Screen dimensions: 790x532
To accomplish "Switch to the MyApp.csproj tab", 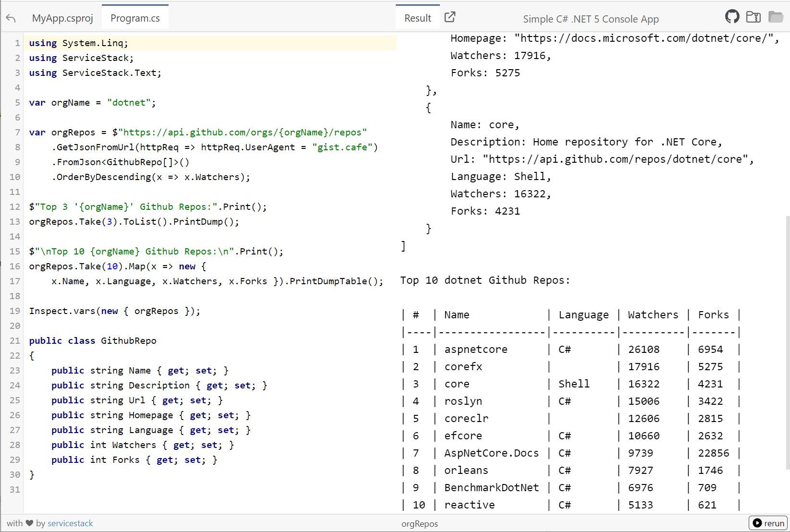I will coord(62,18).
